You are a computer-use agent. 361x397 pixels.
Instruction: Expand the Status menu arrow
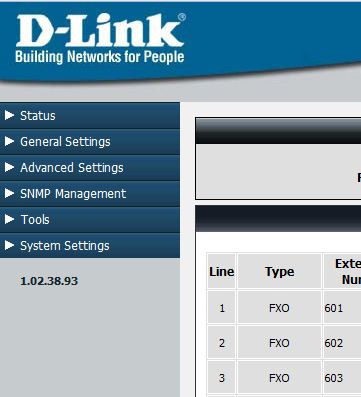click(9, 115)
